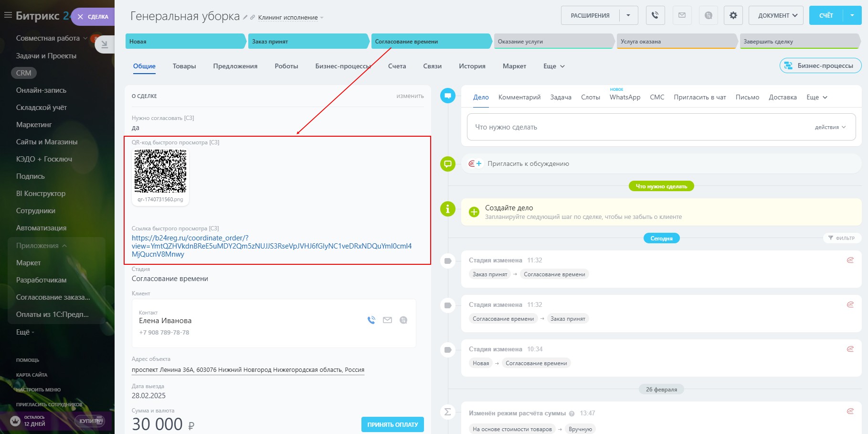Expand the Еще dropdown in deal tabs
The width and height of the screenshot is (868, 434).
tap(554, 66)
